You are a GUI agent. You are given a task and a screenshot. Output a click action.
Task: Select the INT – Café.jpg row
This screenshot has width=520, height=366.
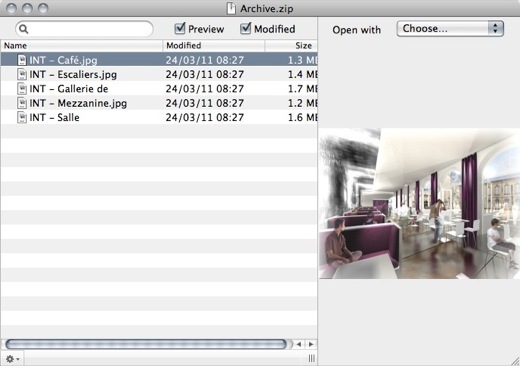pos(159,60)
